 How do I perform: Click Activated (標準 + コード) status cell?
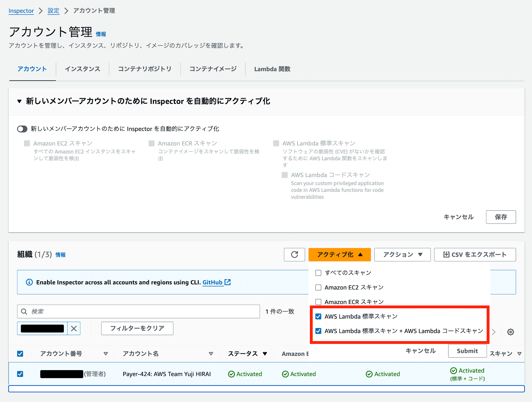(467, 374)
